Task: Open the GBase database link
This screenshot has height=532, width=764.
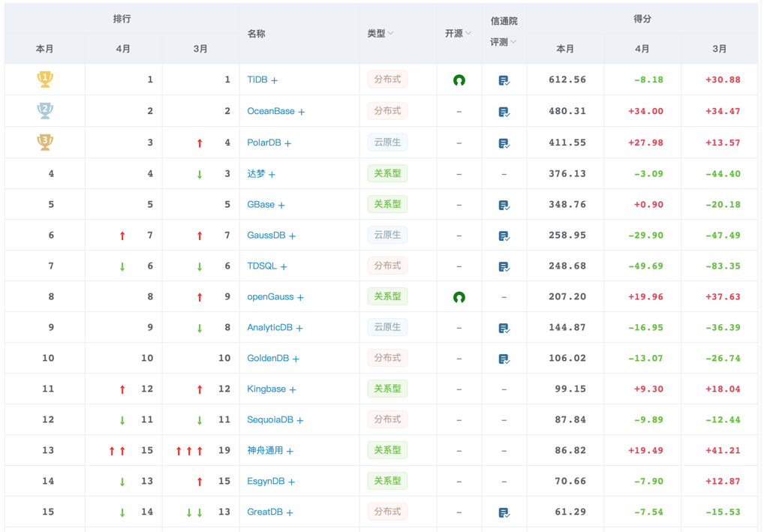Action: click(260, 204)
